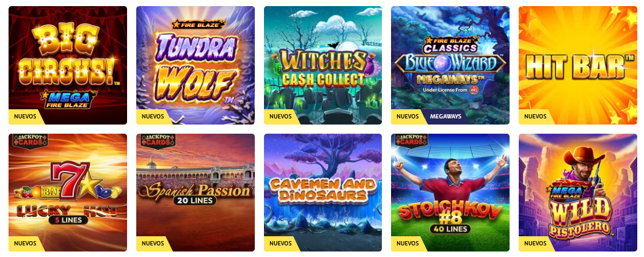Click the Mega Fire Blaze logo on Big Circus
644x257 pixels.
(x=68, y=100)
